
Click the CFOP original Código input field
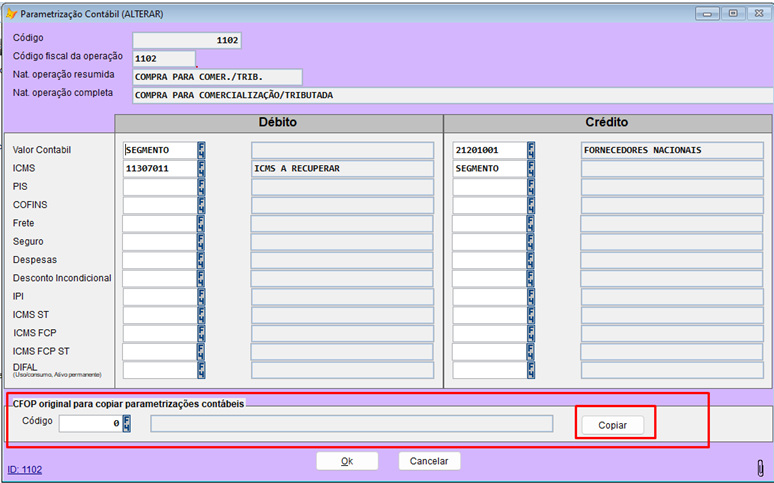point(90,423)
